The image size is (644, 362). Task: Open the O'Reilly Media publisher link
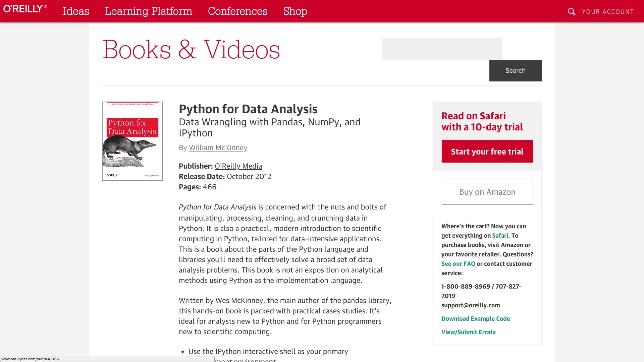(238, 166)
